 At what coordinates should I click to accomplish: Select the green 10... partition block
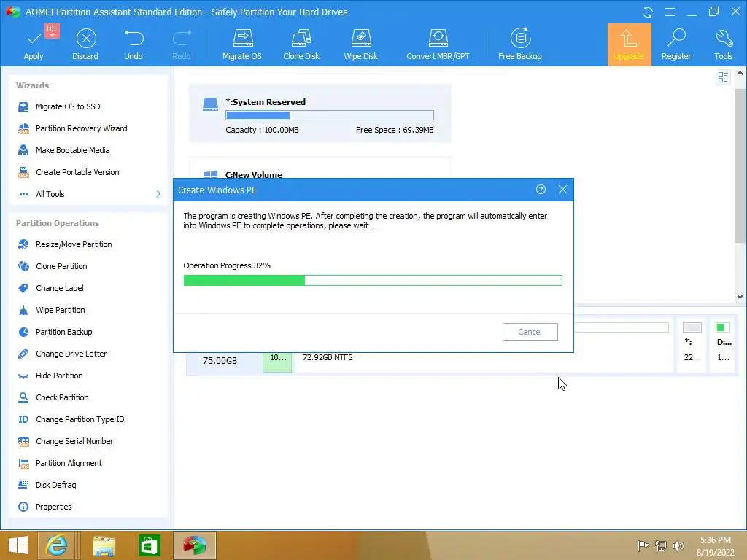click(x=277, y=362)
